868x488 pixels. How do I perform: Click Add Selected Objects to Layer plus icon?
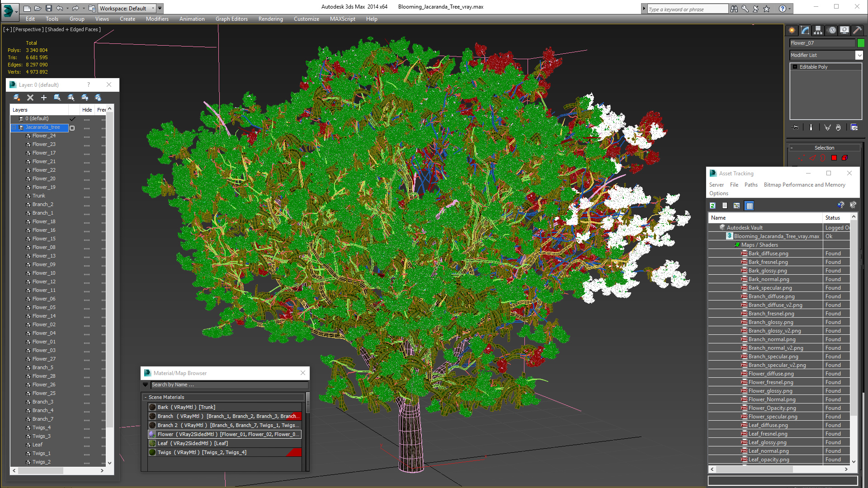click(x=44, y=98)
